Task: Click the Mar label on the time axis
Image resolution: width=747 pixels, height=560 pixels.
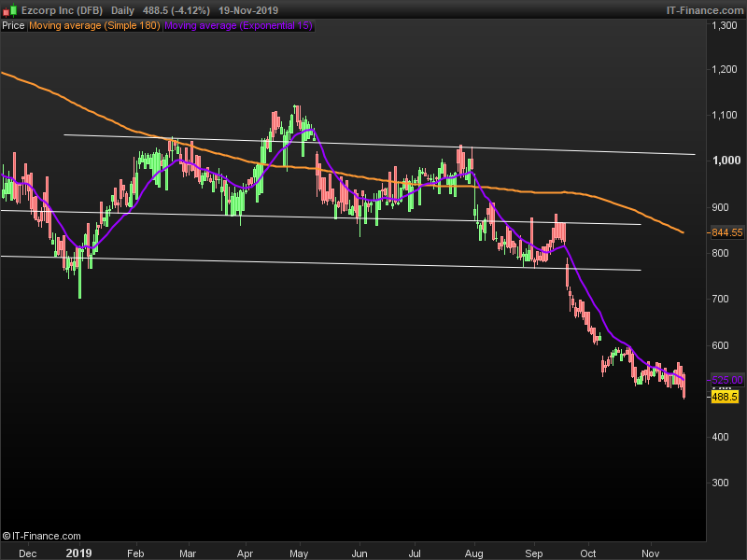Action: click(188, 553)
